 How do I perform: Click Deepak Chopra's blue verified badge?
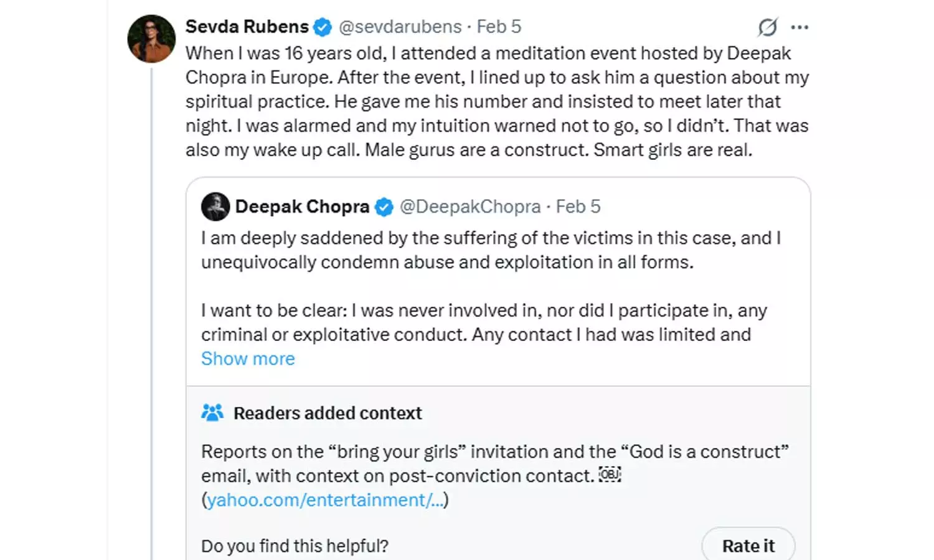click(384, 207)
